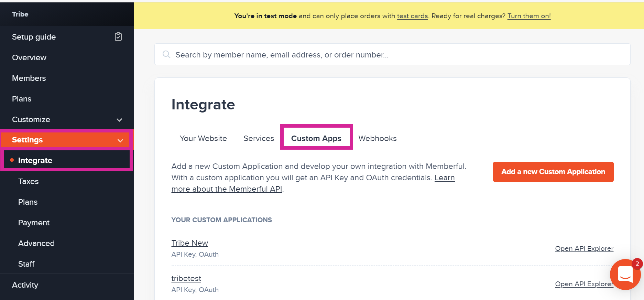
Task: Switch to the Your Website tab
Action: pyautogui.click(x=203, y=138)
